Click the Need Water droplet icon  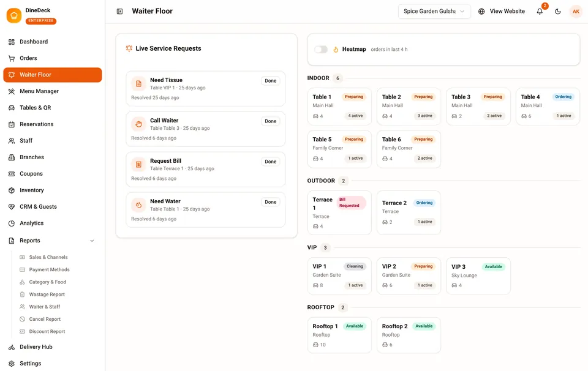(x=138, y=205)
